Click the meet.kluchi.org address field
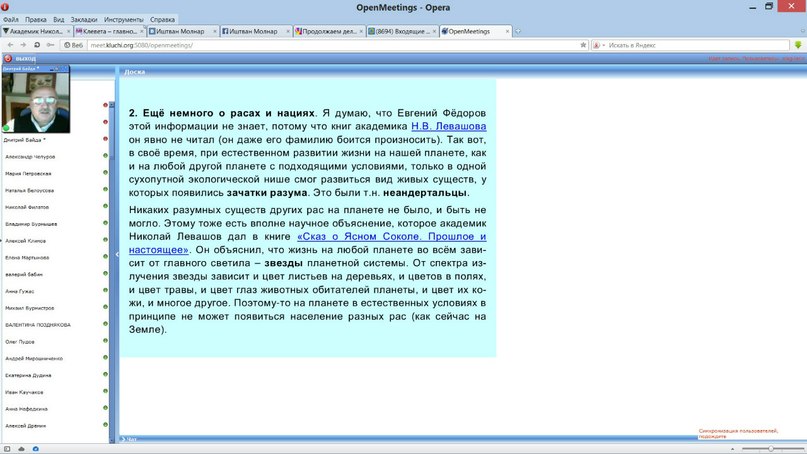Viewport: 807px width, 454px height. 335,45
